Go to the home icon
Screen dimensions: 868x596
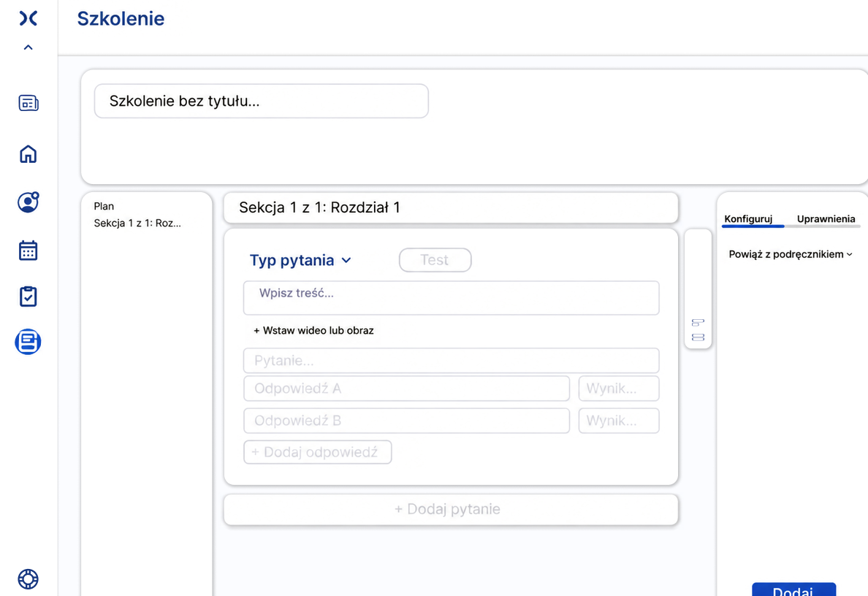click(x=28, y=154)
